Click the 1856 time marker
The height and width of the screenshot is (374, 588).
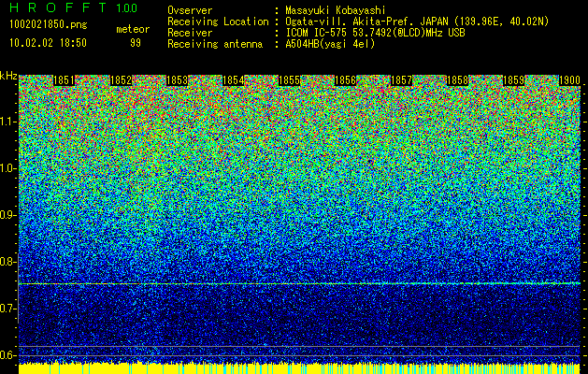345,80
